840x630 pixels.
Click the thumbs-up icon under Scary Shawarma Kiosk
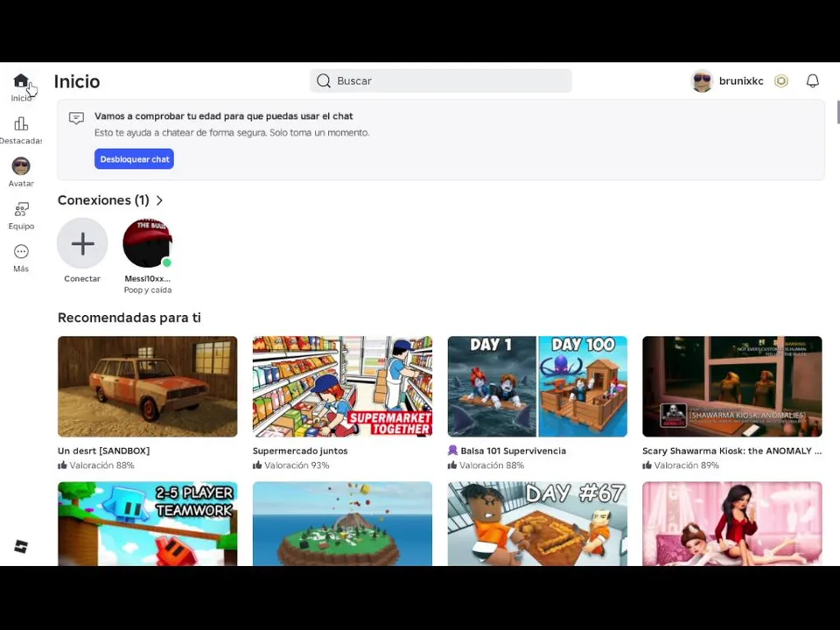(647, 465)
